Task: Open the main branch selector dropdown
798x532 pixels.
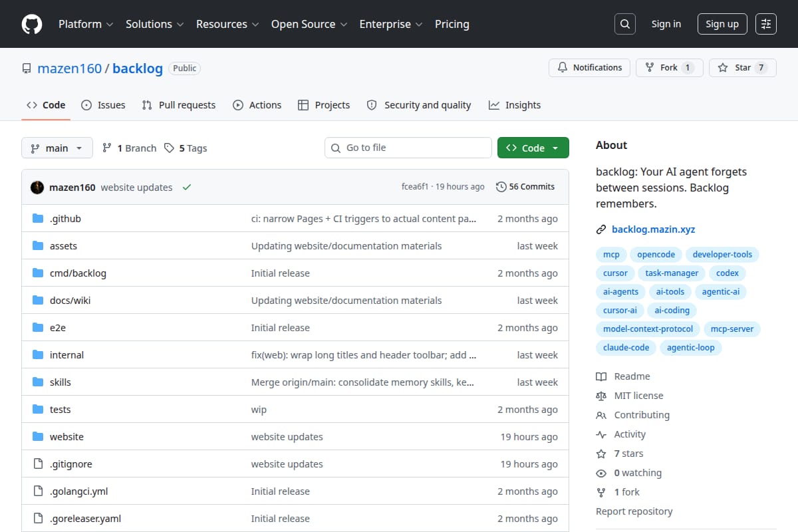Action: (57, 148)
